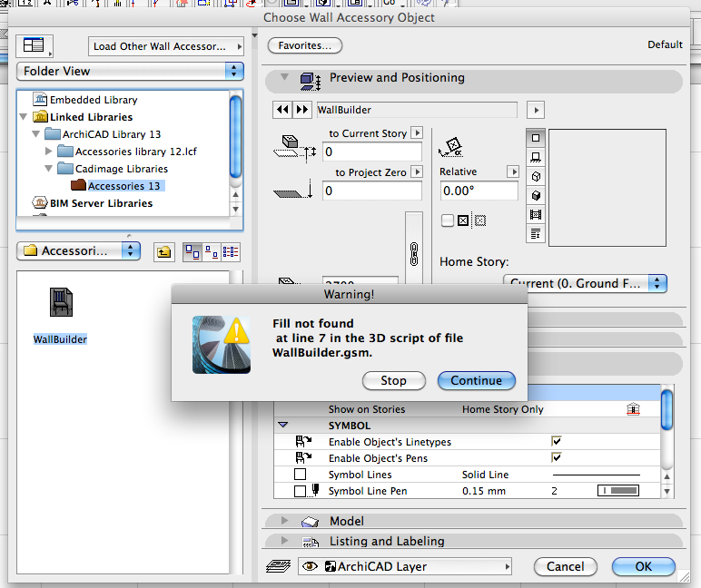Select the info text preview icon
Viewport: 701px width, 588px height.
pos(536,233)
